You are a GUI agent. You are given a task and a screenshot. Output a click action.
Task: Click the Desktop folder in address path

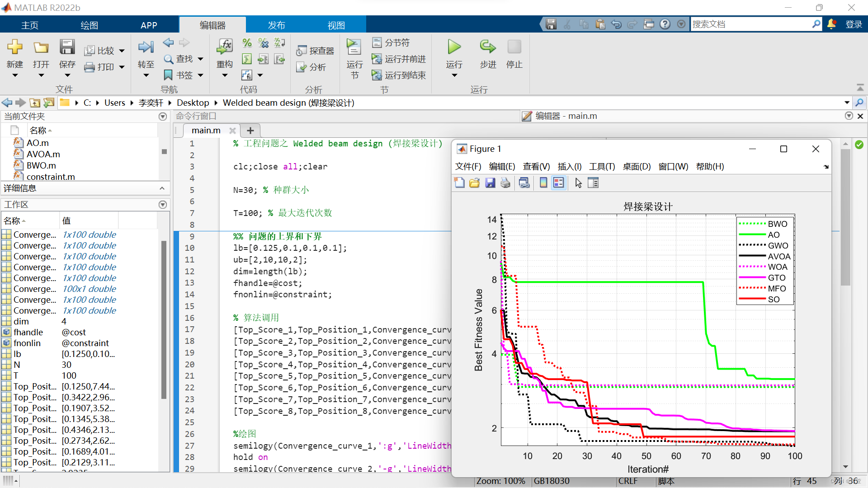[193, 103]
